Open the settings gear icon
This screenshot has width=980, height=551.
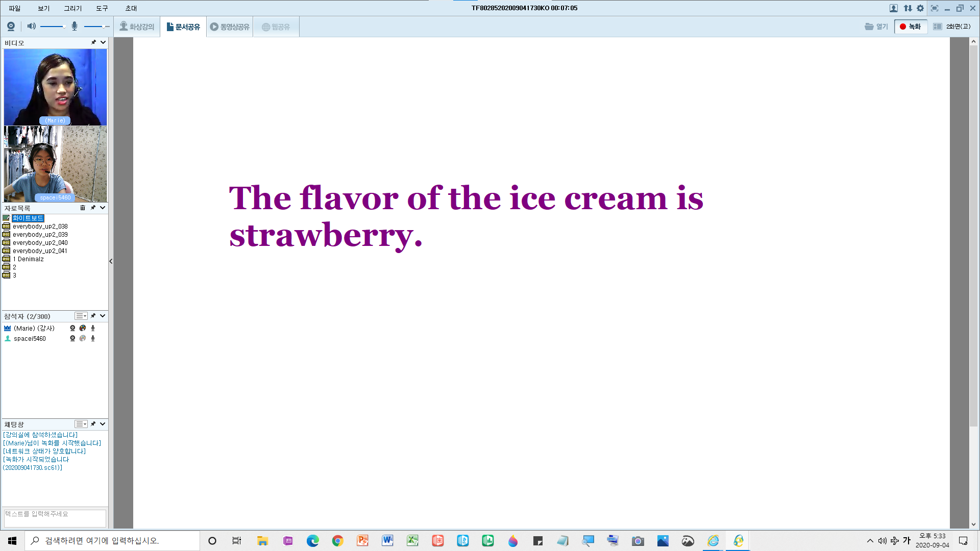920,8
